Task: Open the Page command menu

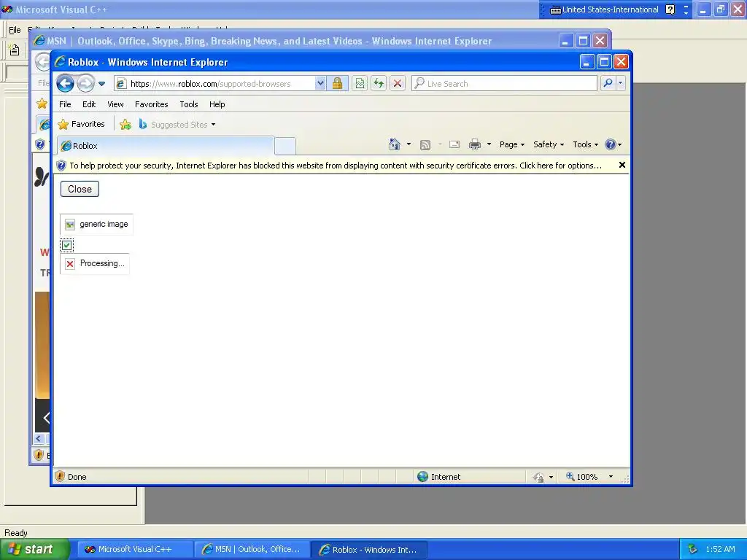Action: coord(511,144)
